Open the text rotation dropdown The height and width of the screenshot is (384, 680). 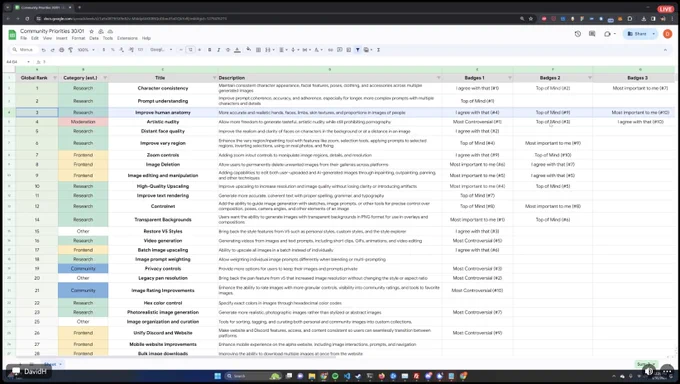click(x=318, y=50)
